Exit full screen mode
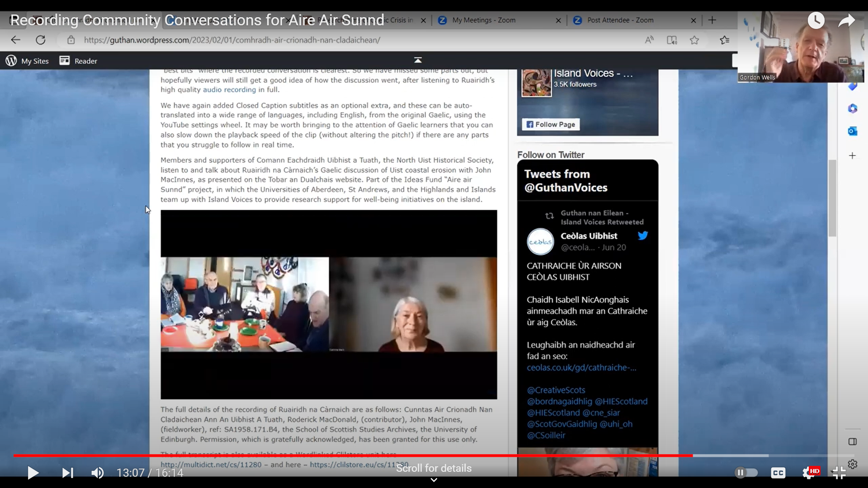 (839, 473)
